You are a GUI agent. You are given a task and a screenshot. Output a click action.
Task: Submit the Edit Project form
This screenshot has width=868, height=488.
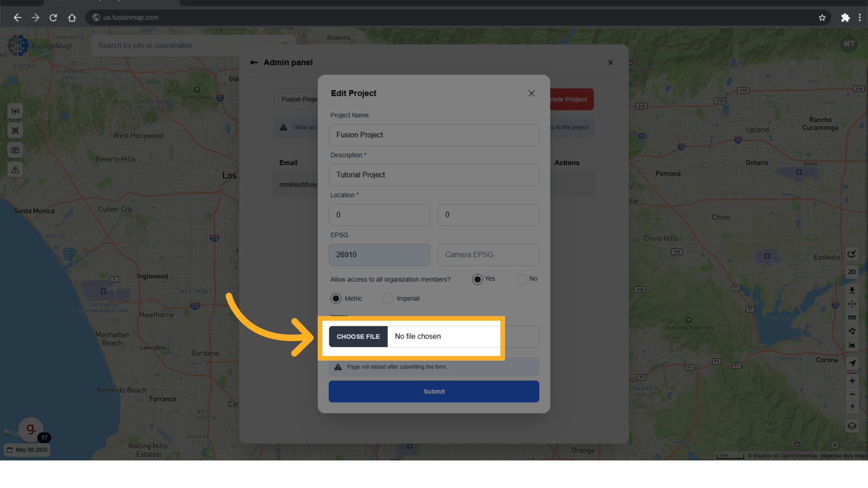434,391
